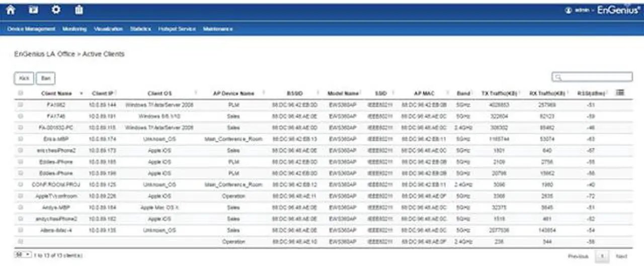644x266 pixels.
Task: Tick checkbox for 10.0.89.173 row
Action: (x=21, y=150)
